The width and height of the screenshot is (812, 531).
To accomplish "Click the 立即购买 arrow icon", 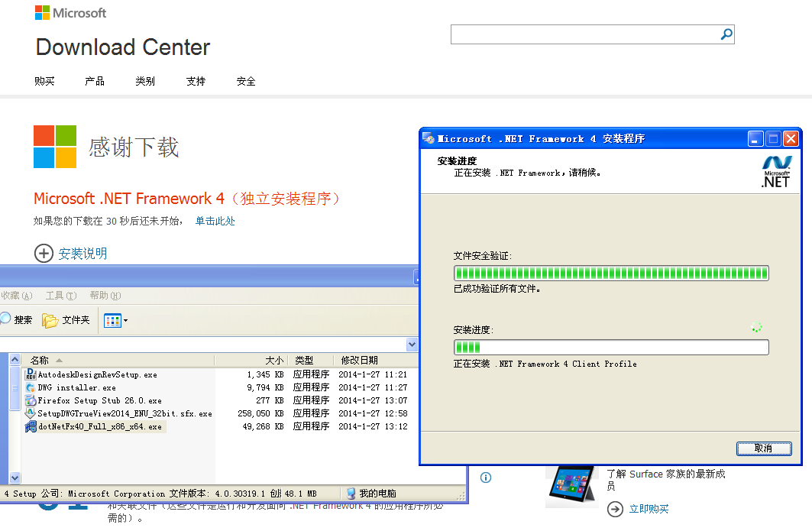I will tap(615, 510).
